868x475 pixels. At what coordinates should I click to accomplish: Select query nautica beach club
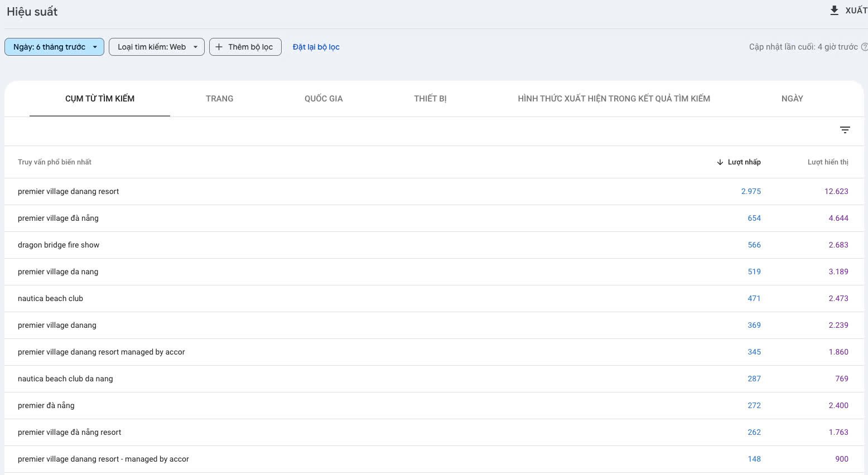50,298
